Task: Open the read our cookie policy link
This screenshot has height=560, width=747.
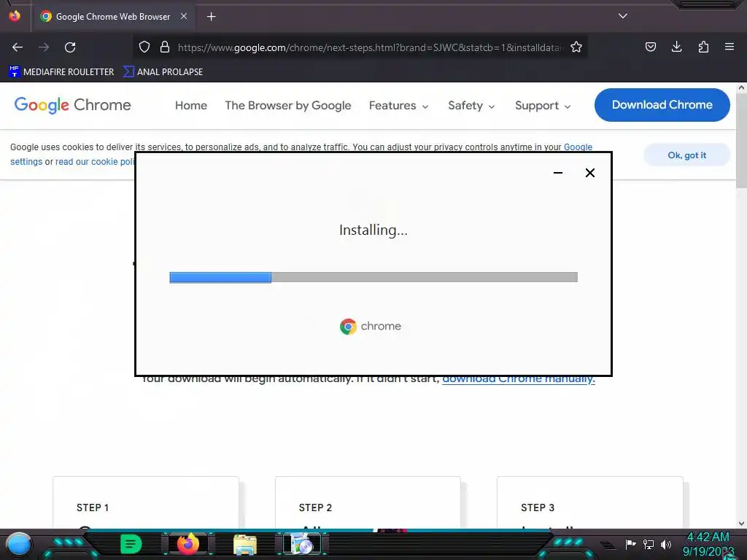Action: [x=96, y=162]
